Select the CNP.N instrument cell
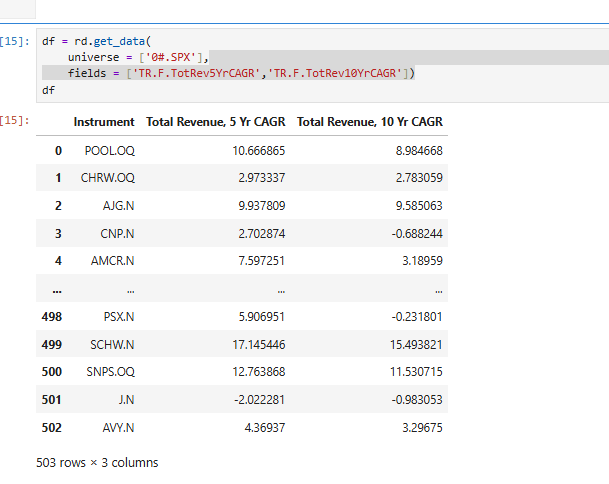The height and width of the screenshot is (484, 609). pyautogui.click(x=117, y=233)
